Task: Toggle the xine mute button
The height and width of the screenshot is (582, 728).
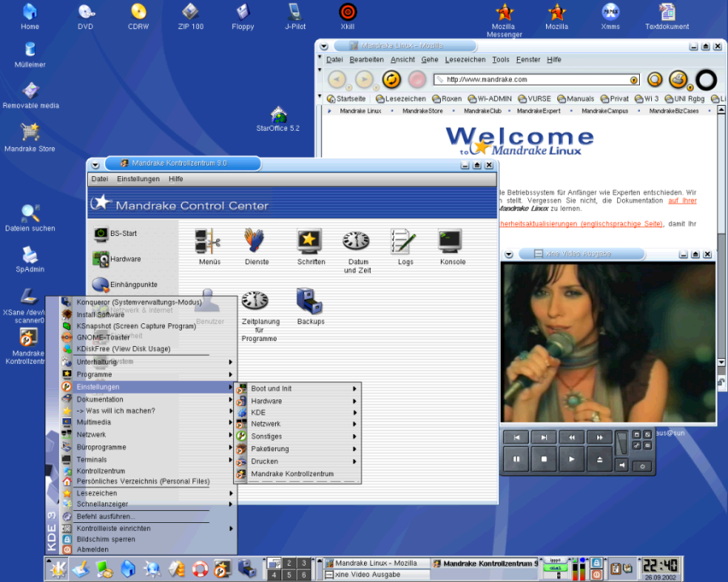Action: tap(622, 466)
